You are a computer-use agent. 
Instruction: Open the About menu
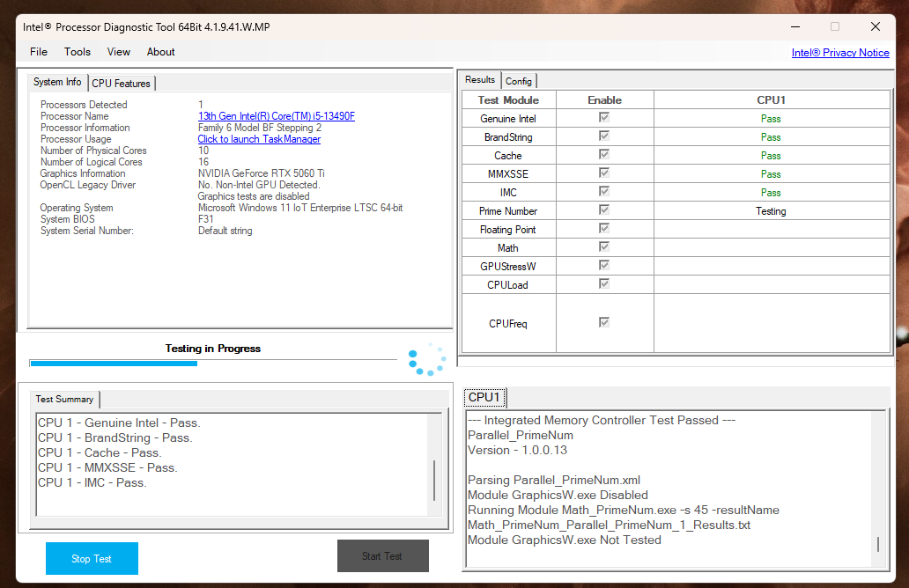coord(160,52)
